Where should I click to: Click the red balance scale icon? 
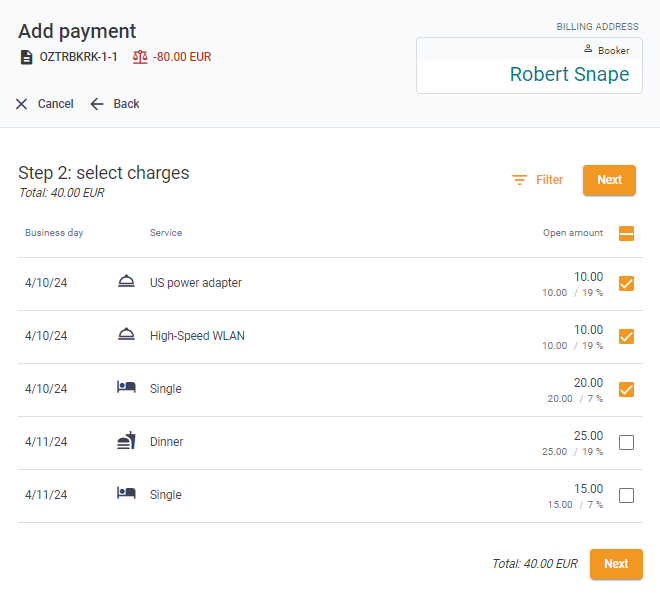pyautogui.click(x=140, y=57)
